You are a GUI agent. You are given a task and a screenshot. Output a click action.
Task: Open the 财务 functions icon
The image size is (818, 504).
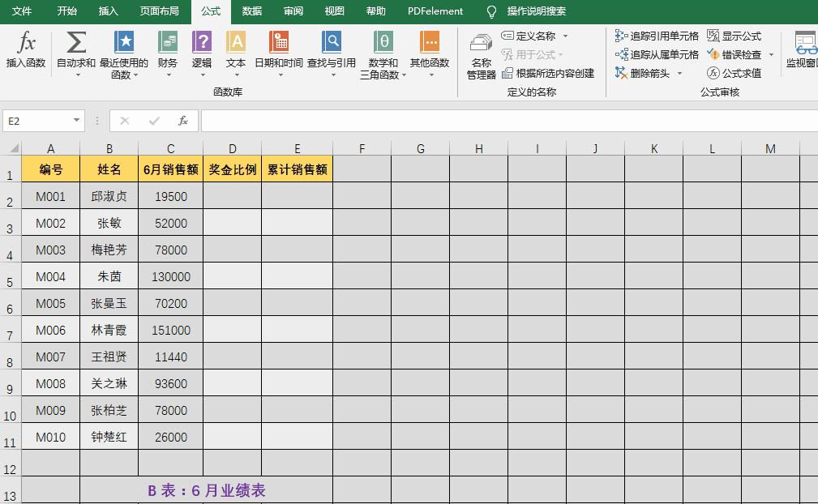168,41
